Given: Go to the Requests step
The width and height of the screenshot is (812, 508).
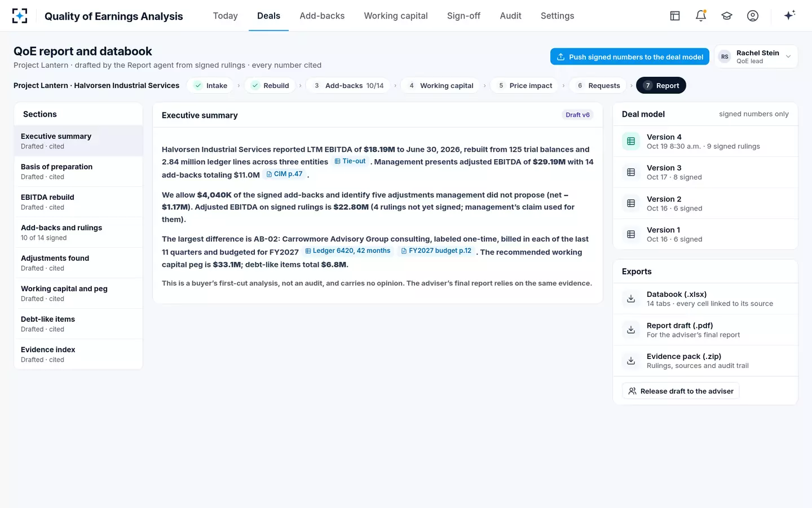Looking at the screenshot, I should (598, 85).
